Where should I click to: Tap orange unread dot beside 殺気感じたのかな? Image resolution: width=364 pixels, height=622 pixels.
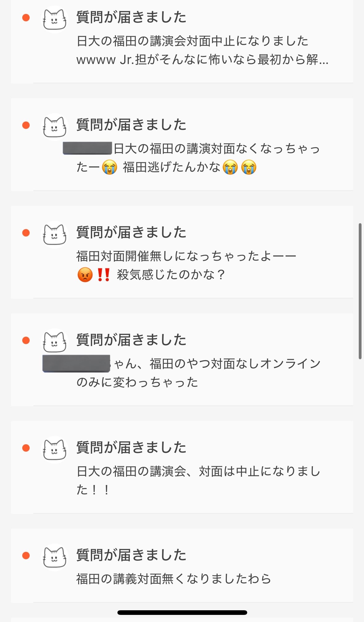pos(26,233)
